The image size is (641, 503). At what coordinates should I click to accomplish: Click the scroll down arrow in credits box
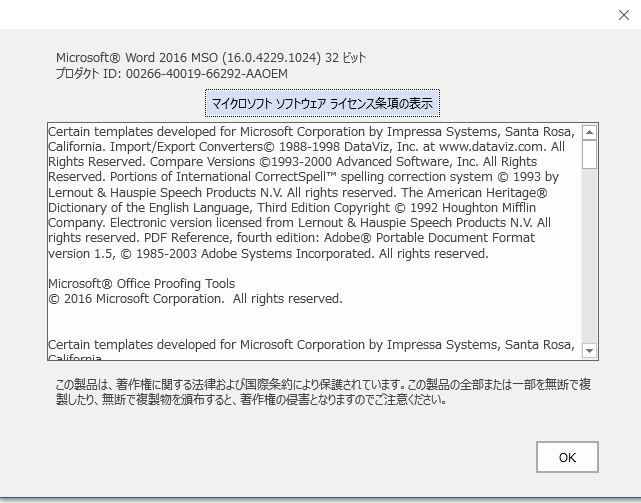(x=589, y=350)
